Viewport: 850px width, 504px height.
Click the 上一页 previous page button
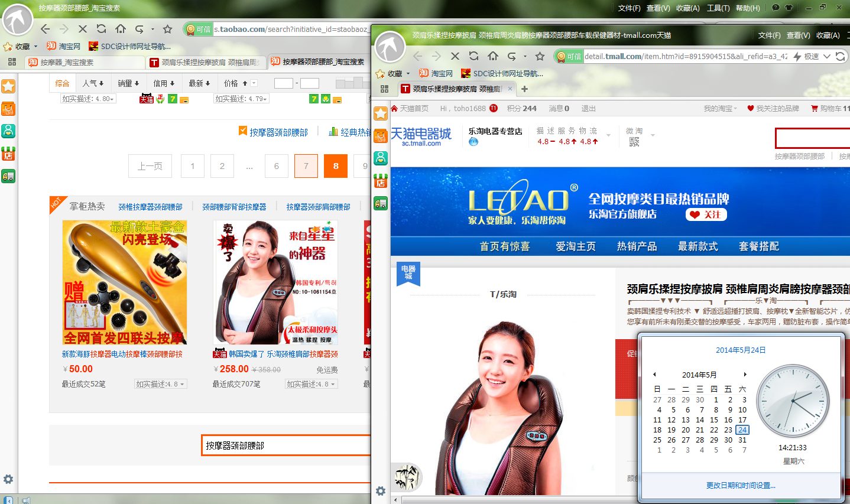click(x=150, y=166)
